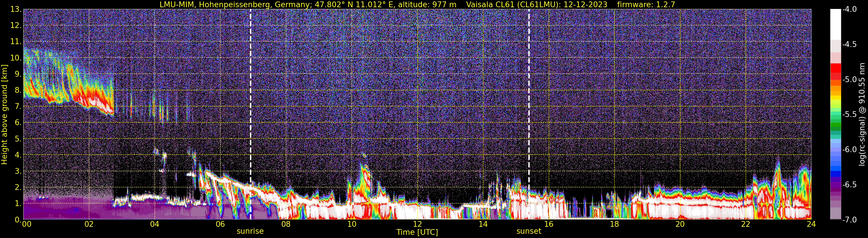Click the x-axis tick label '10'
This screenshot has height=238, width=868.
pyautogui.click(x=352, y=224)
